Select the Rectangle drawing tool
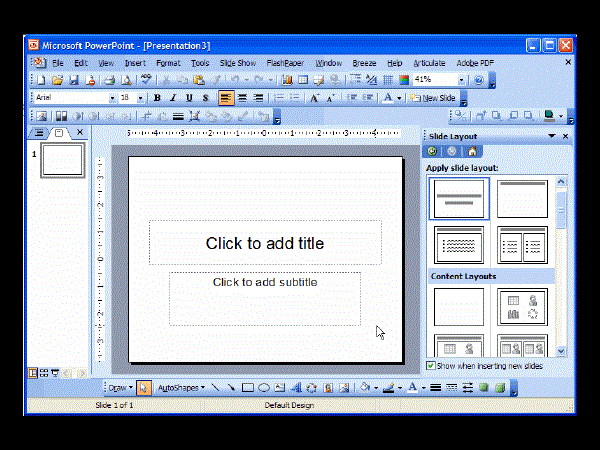This screenshot has width=600, height=450. click(x=248, y=387)
